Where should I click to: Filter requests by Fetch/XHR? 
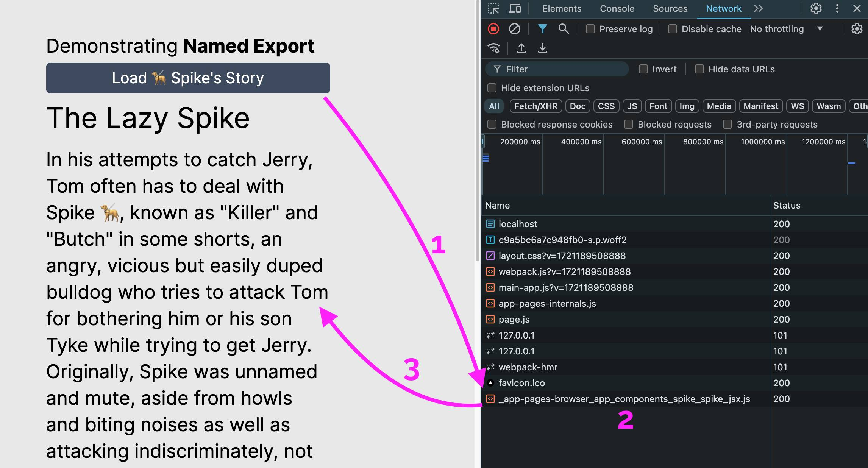tap(535, 106)
